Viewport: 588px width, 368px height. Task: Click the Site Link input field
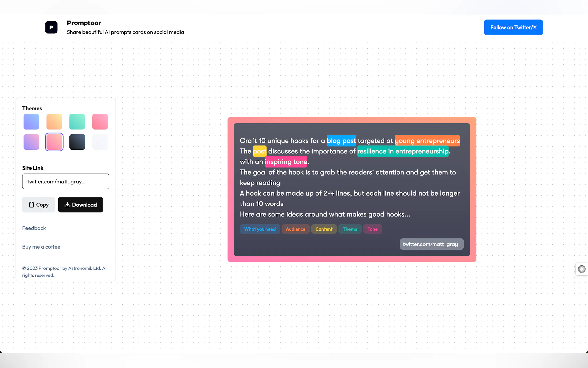pos(66,181)
